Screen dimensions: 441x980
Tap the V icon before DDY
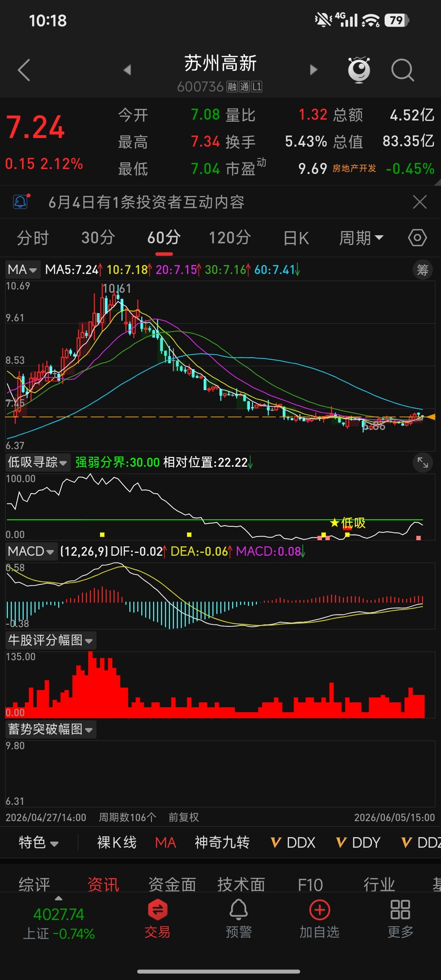click(x=341, y=842)
